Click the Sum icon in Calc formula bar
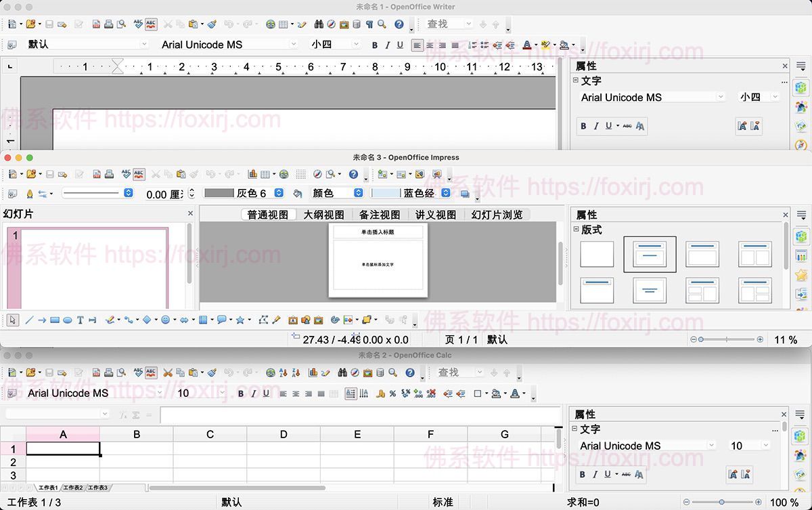Viewport: 812px width, 510px height. pos(136,415)
